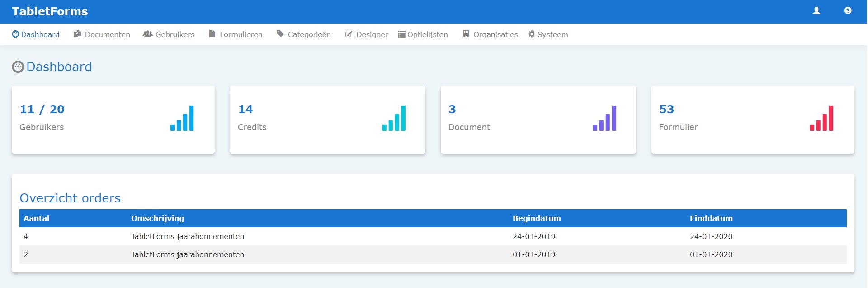The height and width of the screenshot is (288, 868).
Task: Click the Overzicht orders heading
Action: point(70,198)
